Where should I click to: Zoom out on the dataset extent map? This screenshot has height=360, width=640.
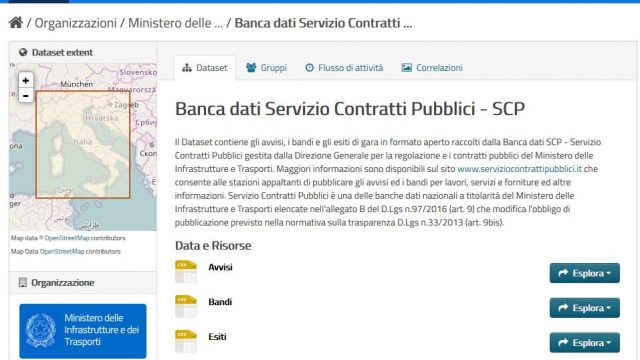tap(26, 96)
